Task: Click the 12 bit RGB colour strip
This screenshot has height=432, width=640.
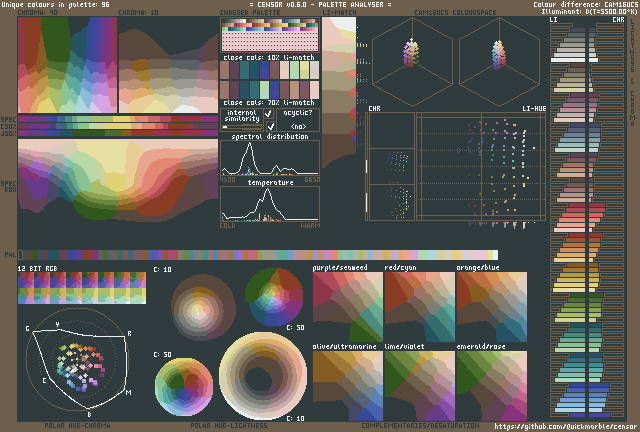Action: tap(81, 288)
